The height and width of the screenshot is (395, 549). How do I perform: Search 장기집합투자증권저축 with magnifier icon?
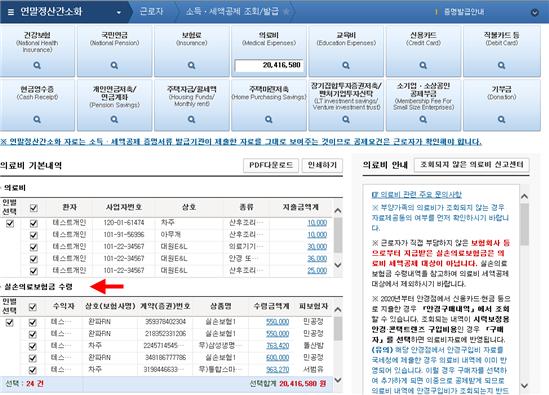[x=346, y=119]
